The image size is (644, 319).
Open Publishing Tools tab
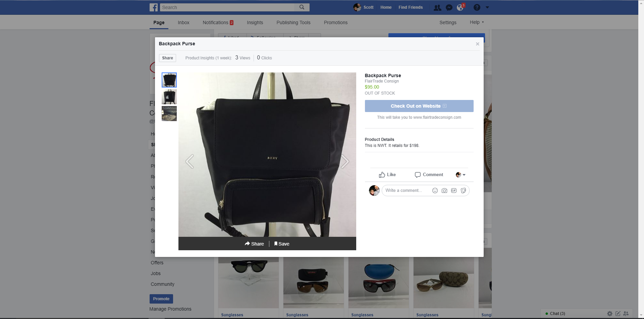(293, 22)
